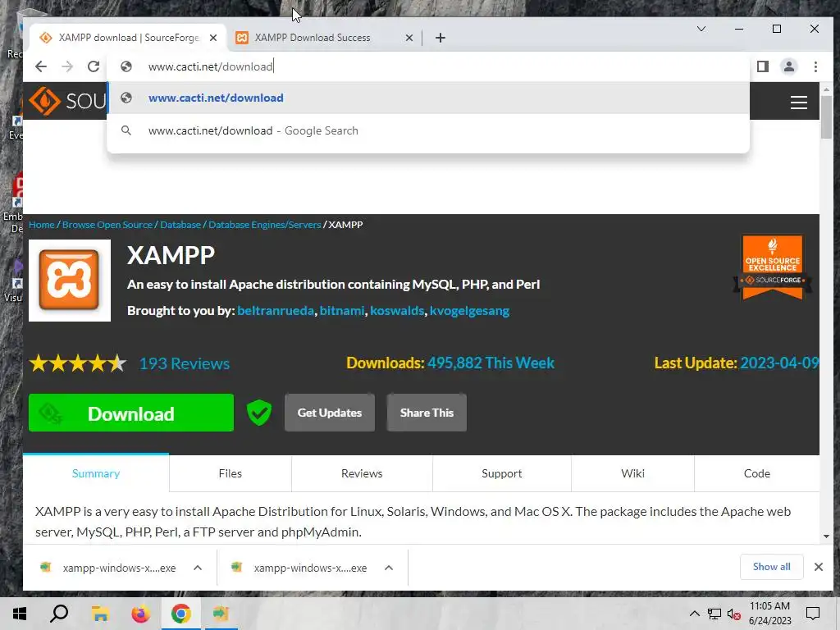
Task: Click the Share This button
Action: (427, 413)
